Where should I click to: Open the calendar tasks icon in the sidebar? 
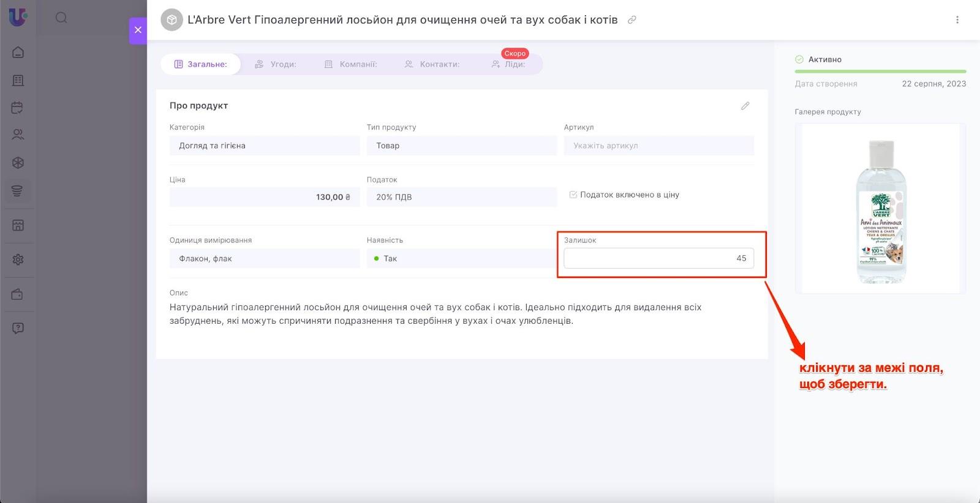(x=18, y=108)
